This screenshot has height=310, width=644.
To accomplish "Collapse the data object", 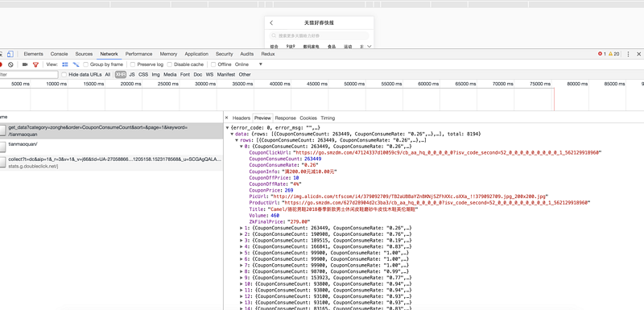I will [232, 134].
